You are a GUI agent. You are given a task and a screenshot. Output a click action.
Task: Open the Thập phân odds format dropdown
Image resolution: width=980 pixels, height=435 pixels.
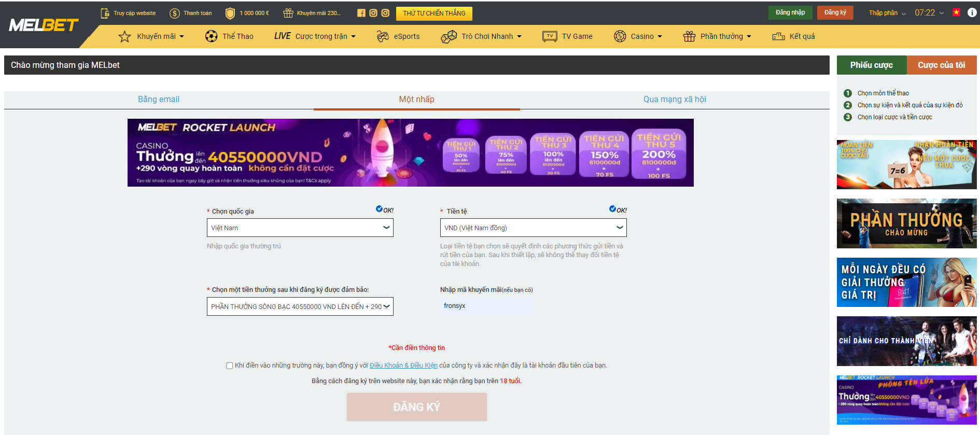point(887,13)
